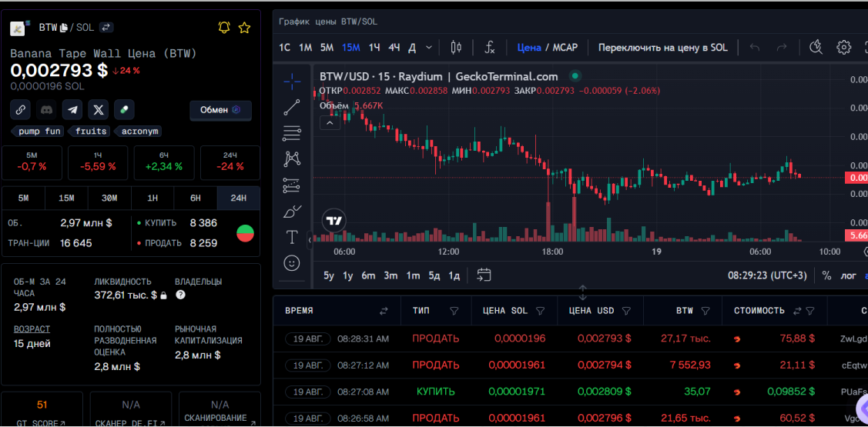The image size is (868, 427).
Task: Open the BTW column filter
Action: [705, 311]
